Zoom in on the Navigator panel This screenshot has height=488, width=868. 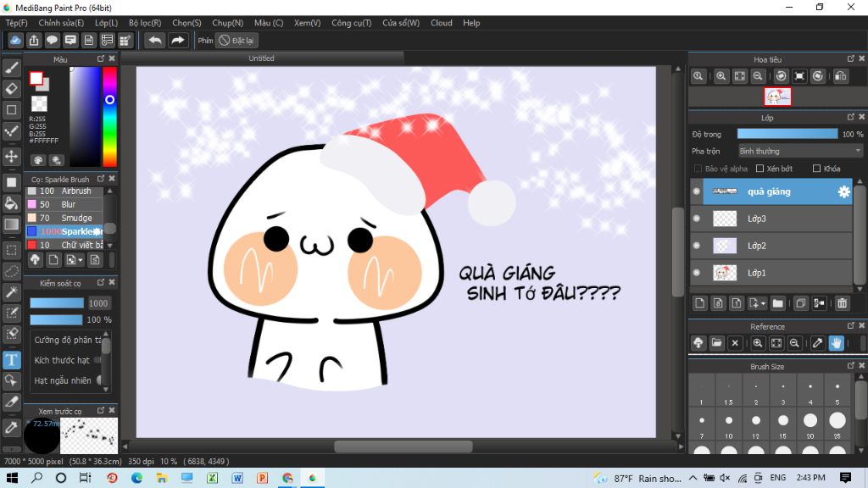click(x=721, y=76)
